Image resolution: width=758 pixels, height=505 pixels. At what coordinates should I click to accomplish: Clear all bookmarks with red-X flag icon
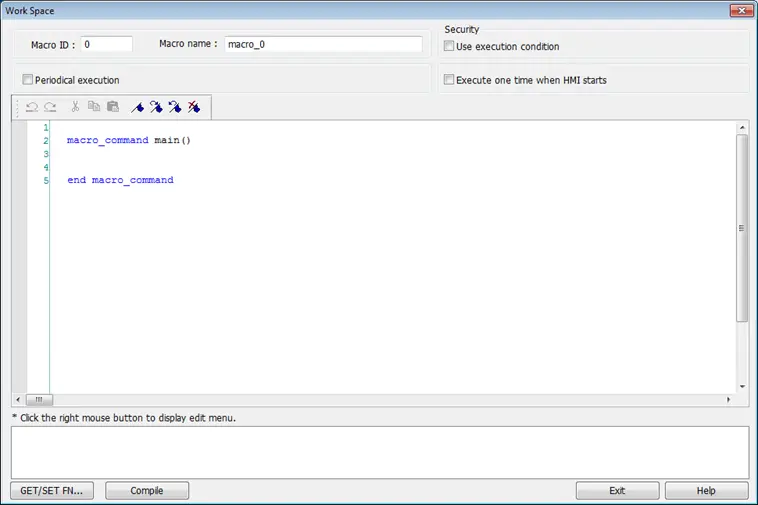pyautogui.click(x=194, y=107)
